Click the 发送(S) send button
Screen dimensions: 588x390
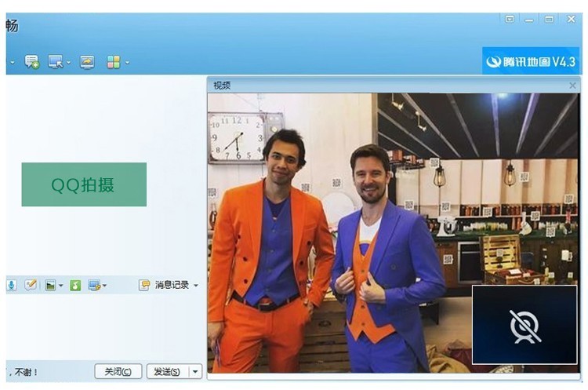(167, 372)
